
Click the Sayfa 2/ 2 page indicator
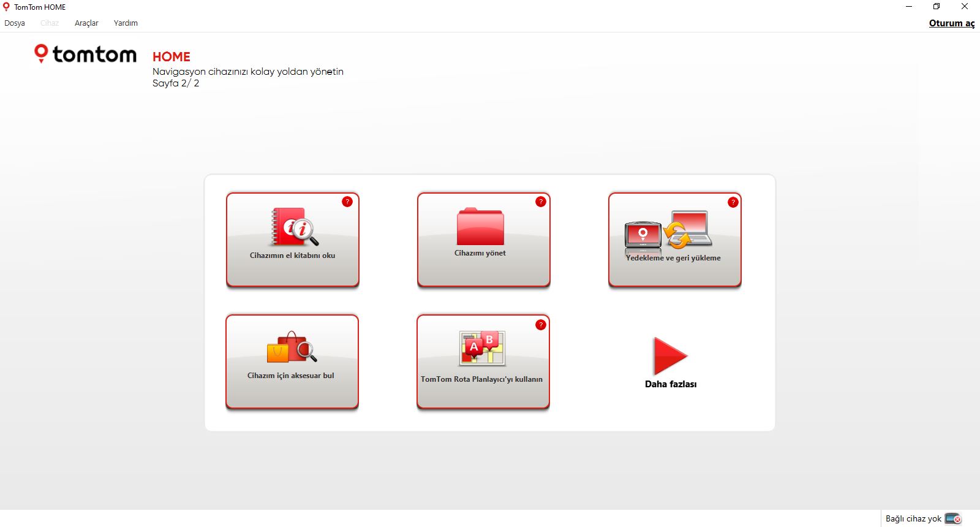pyautogui.click(x=176, y=83)
